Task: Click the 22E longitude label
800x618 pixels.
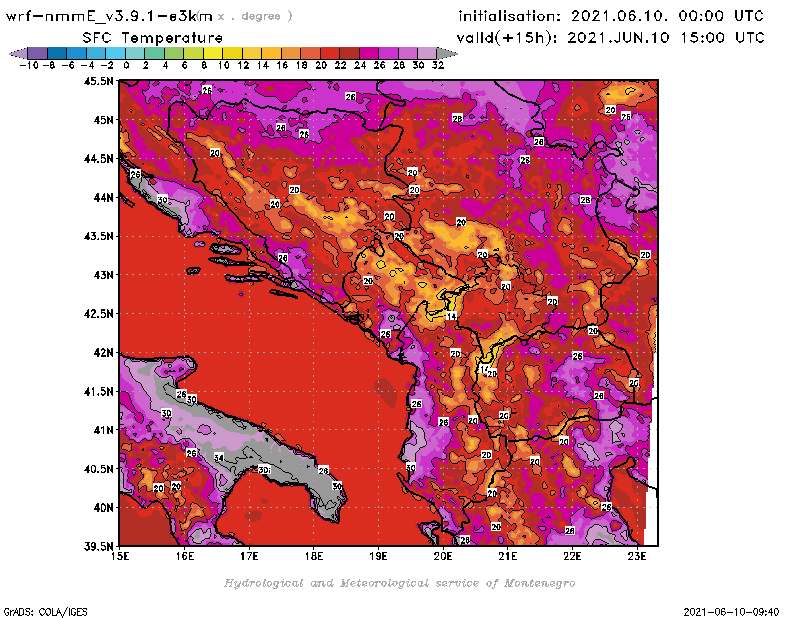Action: (572, 556)
